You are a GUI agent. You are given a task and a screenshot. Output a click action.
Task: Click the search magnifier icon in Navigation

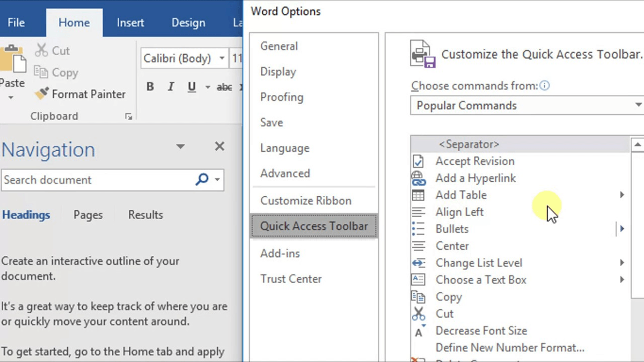202,180
